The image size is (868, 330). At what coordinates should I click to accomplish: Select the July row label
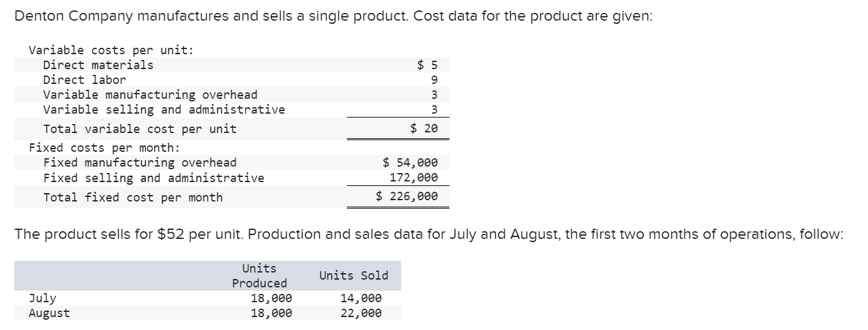pos(43,298)
